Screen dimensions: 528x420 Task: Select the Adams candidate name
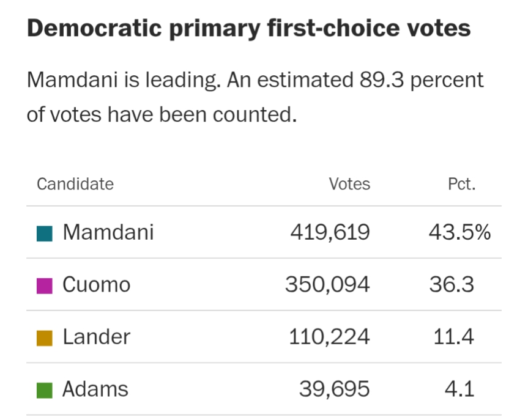tap(95, 389)
